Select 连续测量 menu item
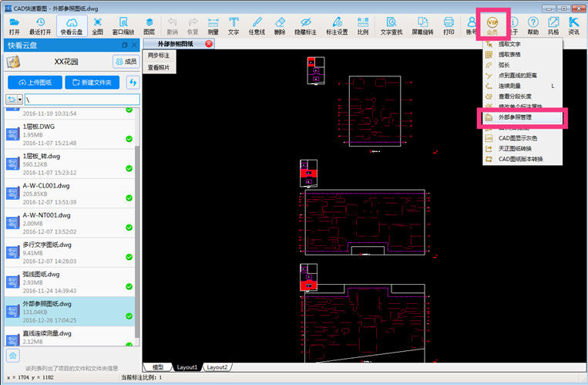 [522, 86]
